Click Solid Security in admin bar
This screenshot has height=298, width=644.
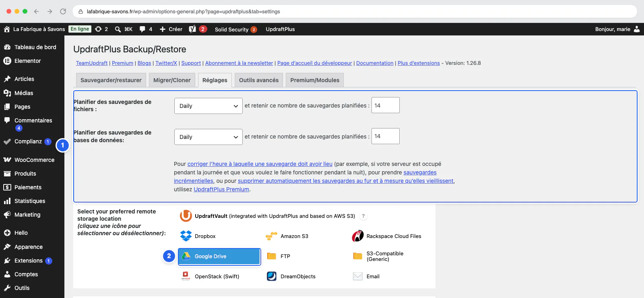click(236, 29)
